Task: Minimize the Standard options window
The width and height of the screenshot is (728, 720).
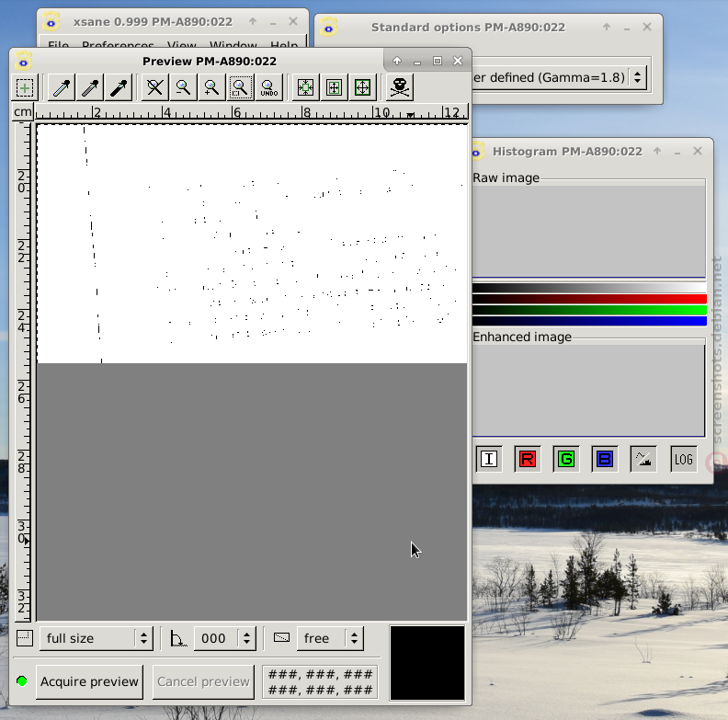Action: [627, 28]
